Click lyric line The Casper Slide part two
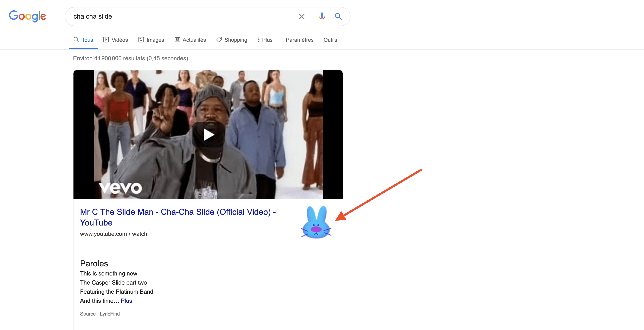This screenshot has height=330, width=644. pos(114,283)
